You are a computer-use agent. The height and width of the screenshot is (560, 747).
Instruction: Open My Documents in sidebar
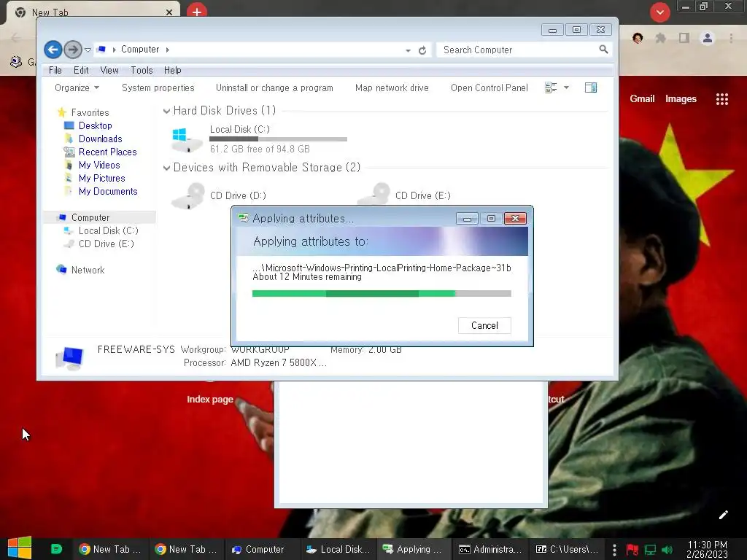[108, 191]
